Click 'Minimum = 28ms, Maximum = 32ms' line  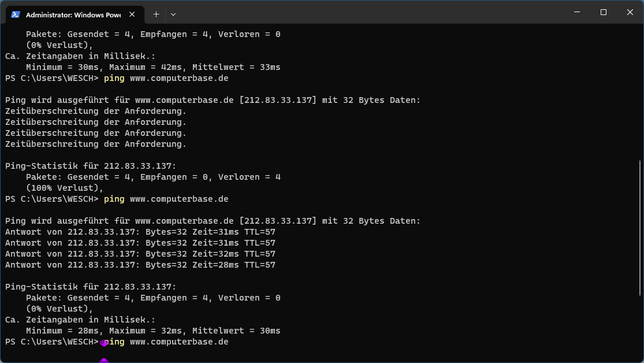pyautogui.click(x=153, y=331)
